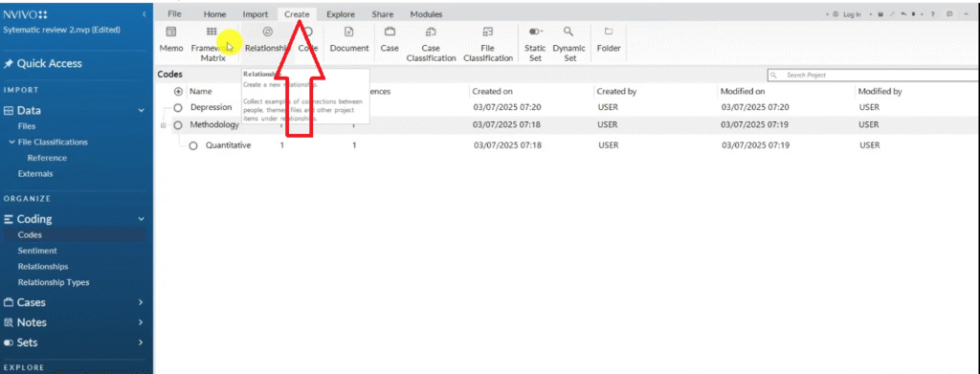The width and height of the screenshot is (980, 374).
Task: Collapse the Coding section chevron
Action: click(x=142, y=219)
